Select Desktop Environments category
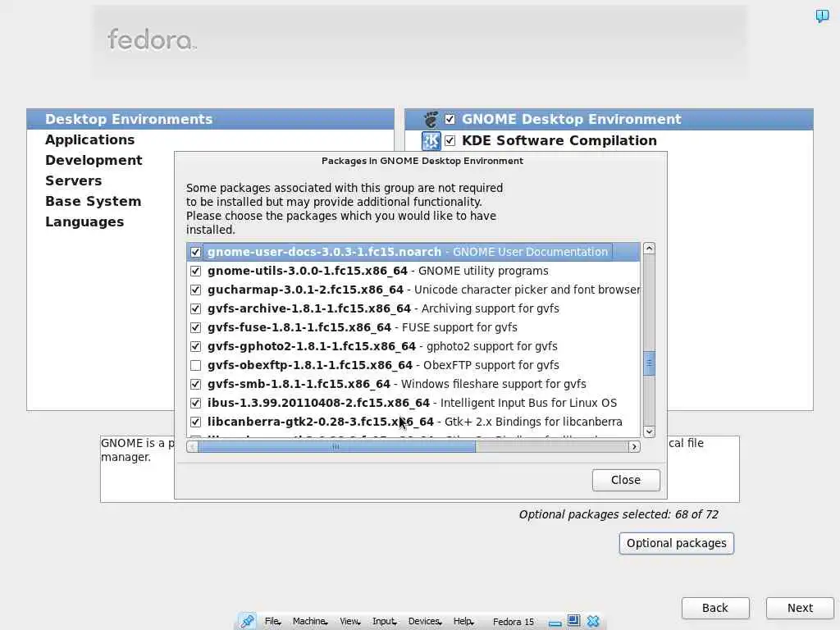Viewport: 840px width, 630px height. tap(211, 119)
